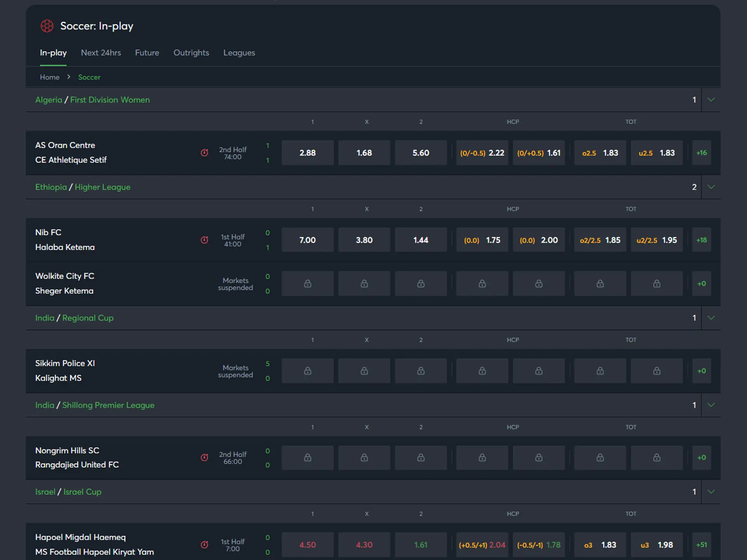
Task: Click locked home-win odds for Nongrim Hills SC
Action: point(307,458)
